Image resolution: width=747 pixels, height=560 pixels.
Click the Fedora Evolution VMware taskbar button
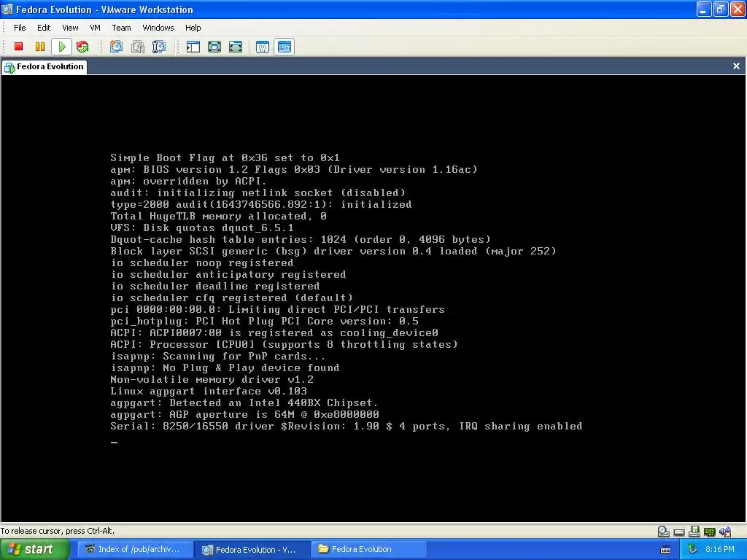coord(252,550)
